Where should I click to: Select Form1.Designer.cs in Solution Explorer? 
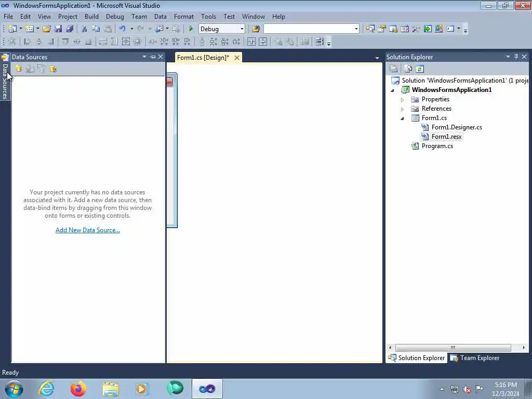pos(456,127)
